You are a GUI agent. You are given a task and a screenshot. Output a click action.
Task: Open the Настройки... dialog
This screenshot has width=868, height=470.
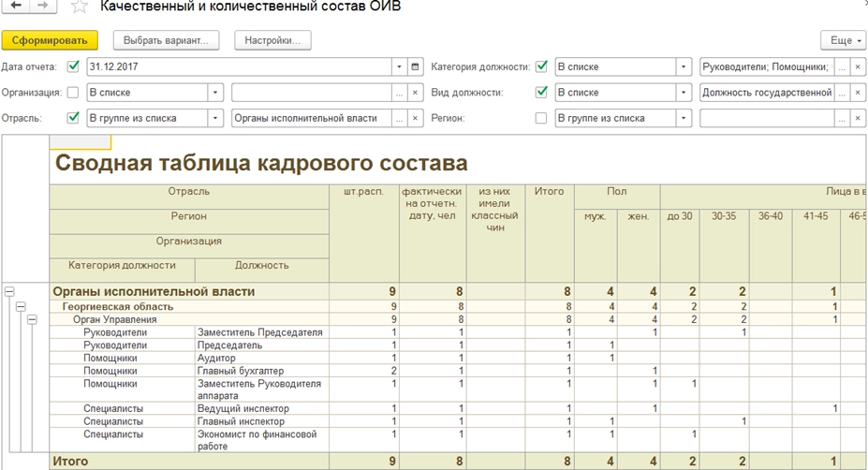tap(272, 40)
